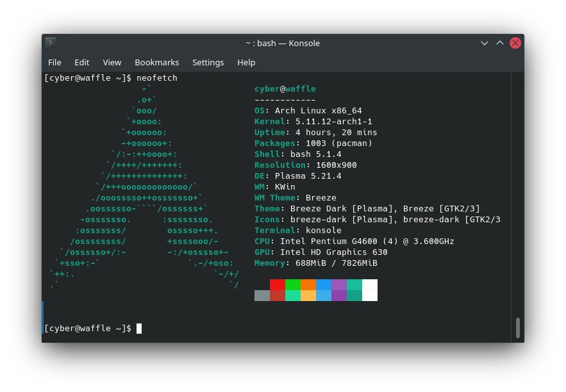Viewport: 566px width, 392px height.
Task: Click the teal color block in top row
Action: [x=354, y=284]
